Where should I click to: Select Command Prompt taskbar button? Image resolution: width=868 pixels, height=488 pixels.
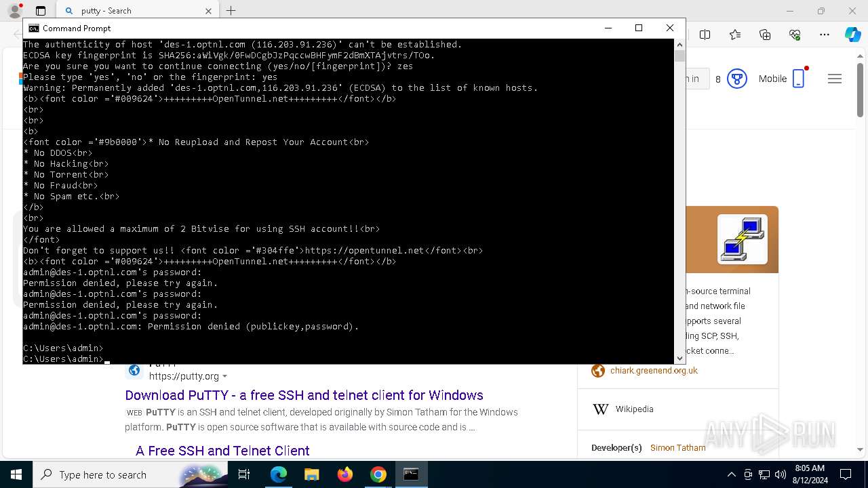tap(411, 474)
